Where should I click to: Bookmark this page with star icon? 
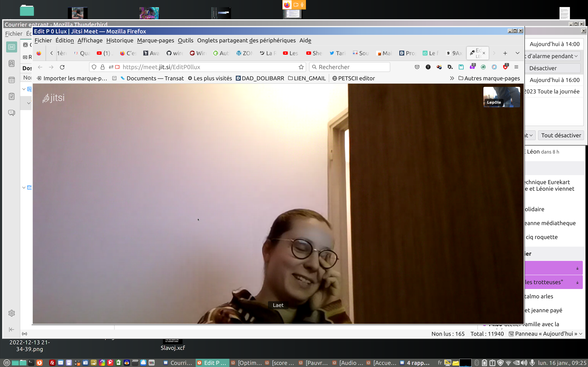(x=301, y=67)
